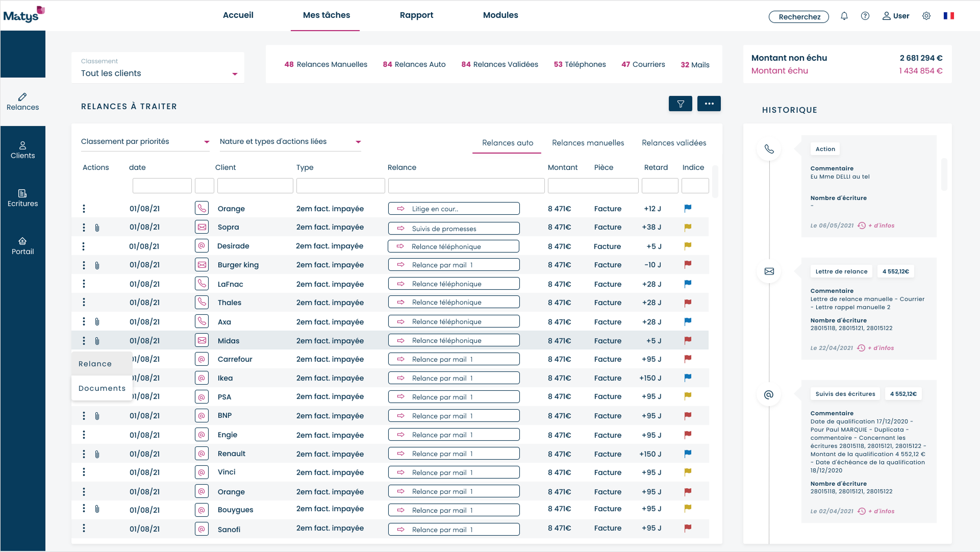Open the settings gear icon
The width and height of the screenshot is (980, 552).
tap(926, 16)
